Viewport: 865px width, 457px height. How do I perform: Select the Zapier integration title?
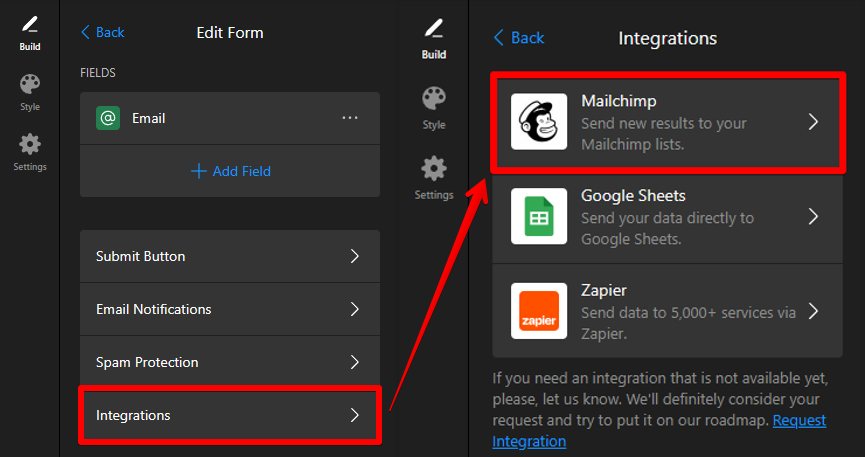pyautogui.click(x=604, y=290)
